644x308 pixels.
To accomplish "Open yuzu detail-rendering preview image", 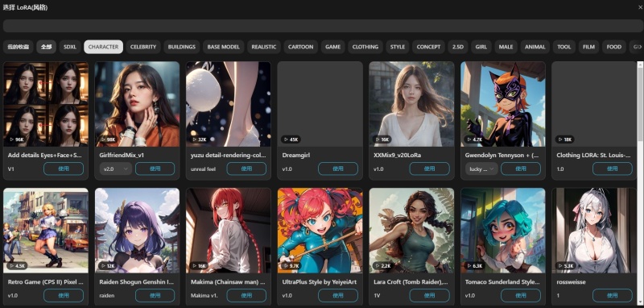I will pos(229,104).
